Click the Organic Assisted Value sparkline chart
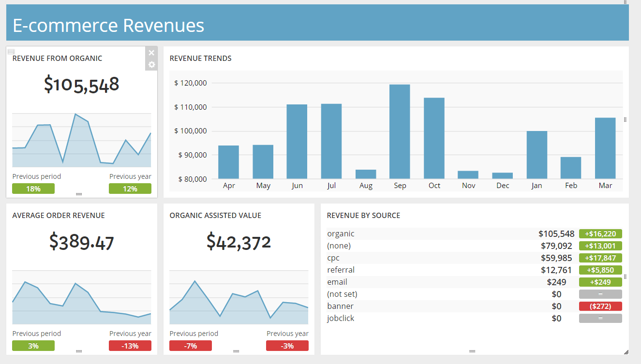The image size is (641, 364). pyautogui.click(x=239, y=297)
